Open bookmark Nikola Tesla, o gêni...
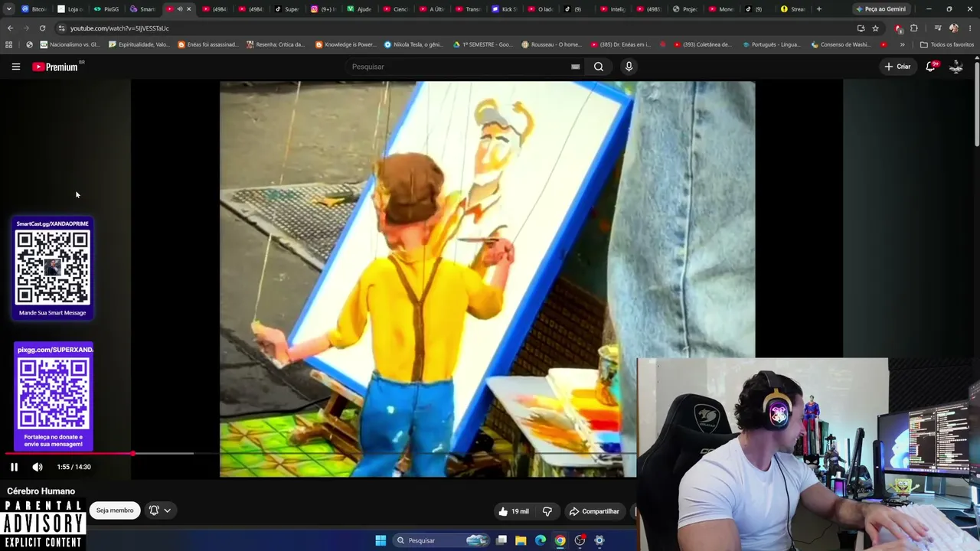Image resolution: width=980 pixels, height=551 pixels. tap(413, 44)
